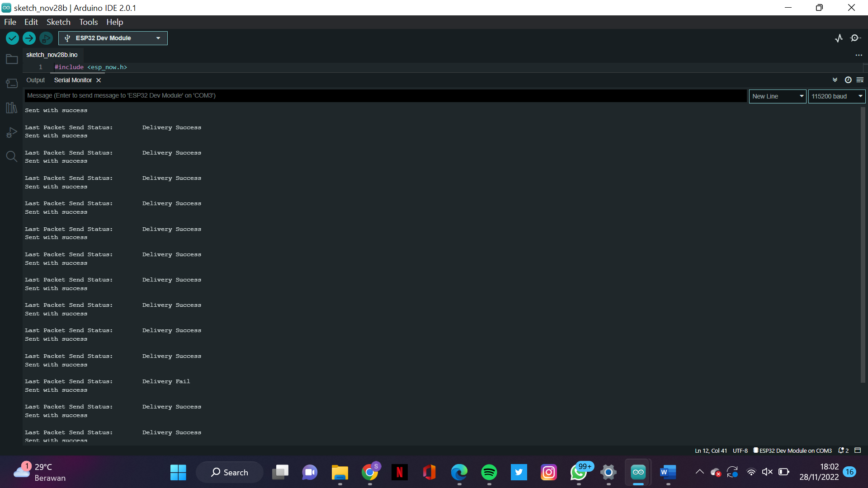
Task: Toggle autoscroll in the Serial Monitor
Action: (x=835, y=80)
